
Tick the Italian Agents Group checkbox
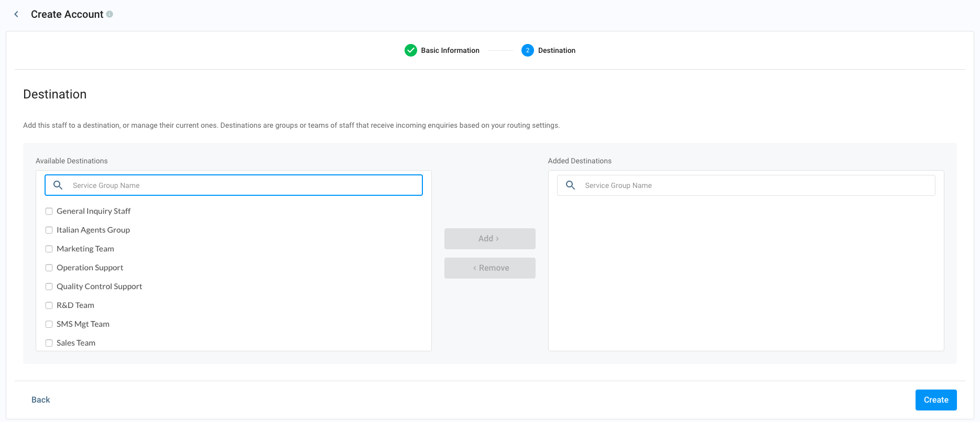tap(49, 230)
